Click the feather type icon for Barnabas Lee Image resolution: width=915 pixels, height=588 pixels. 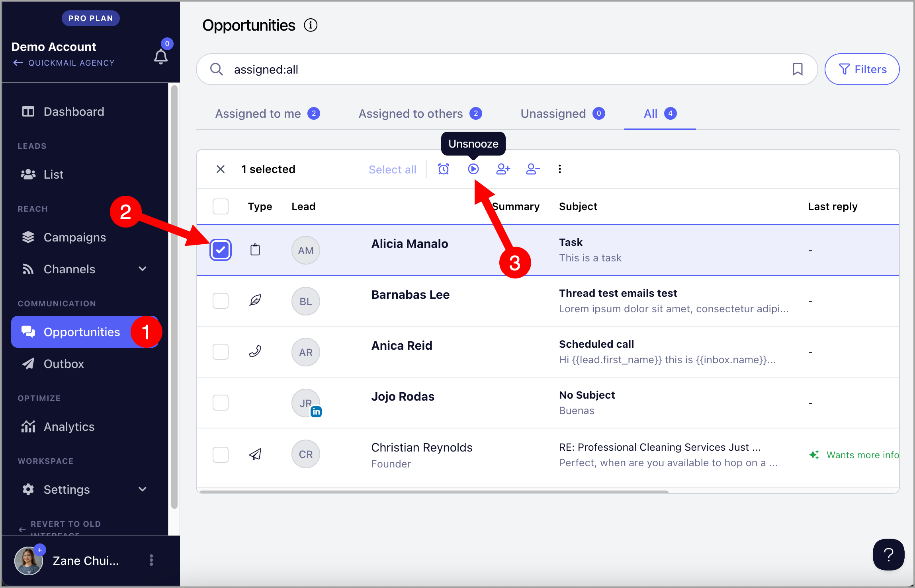pyautogui.click(x=255, y=300)
